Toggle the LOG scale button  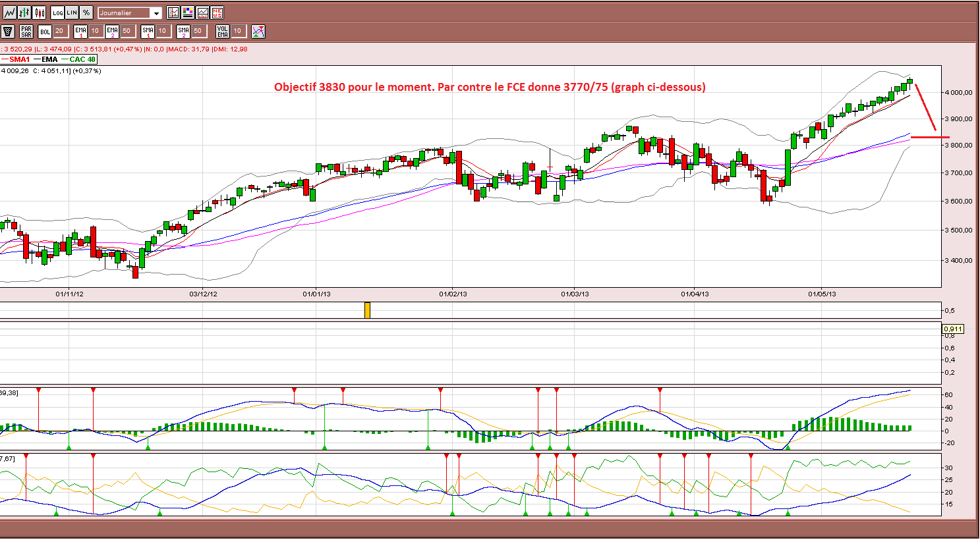pos(57,13)
